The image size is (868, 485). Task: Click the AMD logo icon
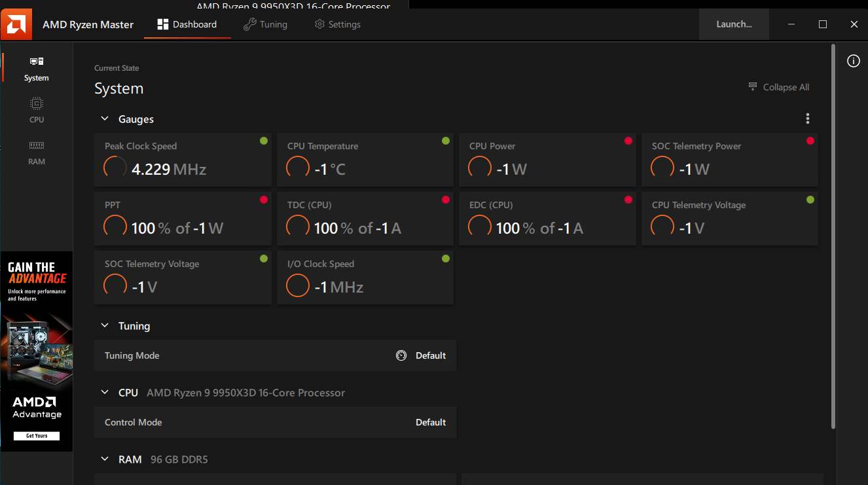coord(16,25)
